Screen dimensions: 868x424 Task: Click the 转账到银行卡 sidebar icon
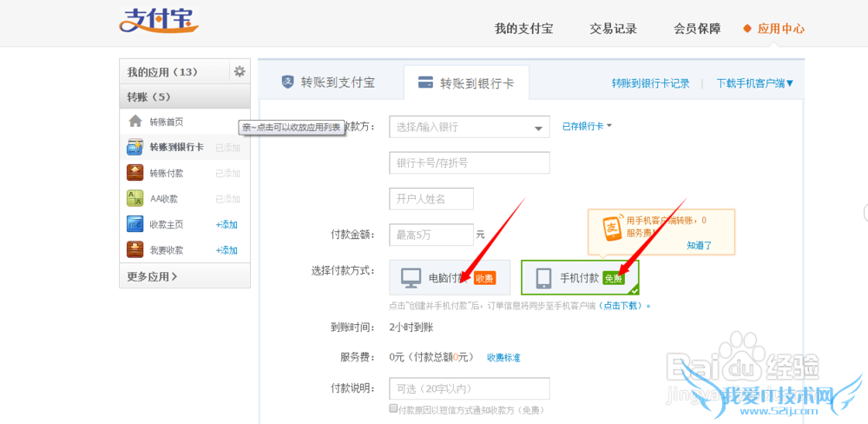click(135, 148)
